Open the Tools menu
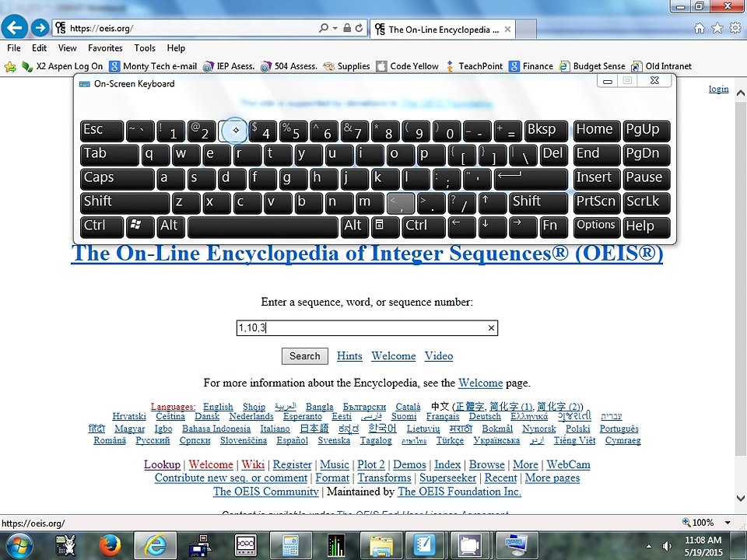The image size is (747, 560). [145, 48]
